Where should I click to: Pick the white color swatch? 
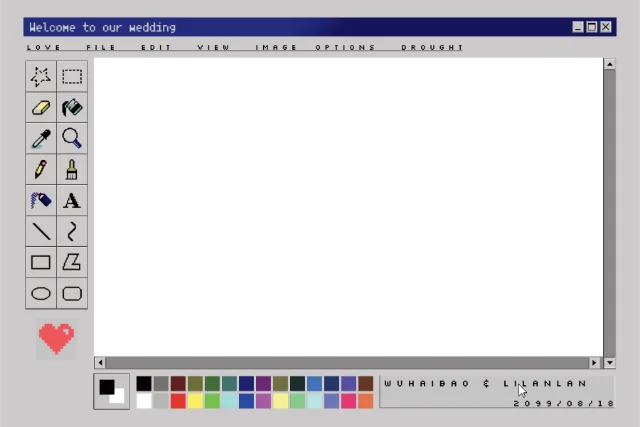[x=144, y=401]
